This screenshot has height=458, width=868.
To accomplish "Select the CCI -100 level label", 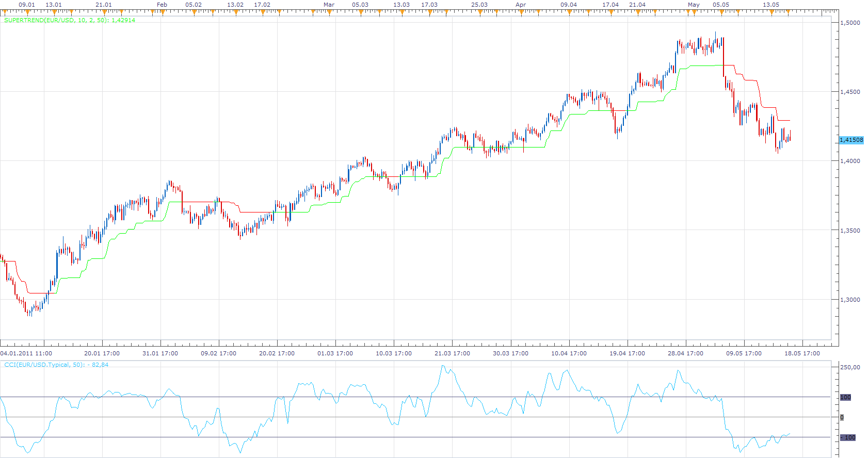I will 848,437.
